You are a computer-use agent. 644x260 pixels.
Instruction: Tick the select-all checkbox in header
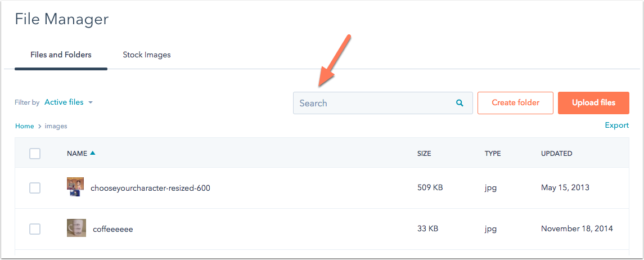(x=35, y=154)
